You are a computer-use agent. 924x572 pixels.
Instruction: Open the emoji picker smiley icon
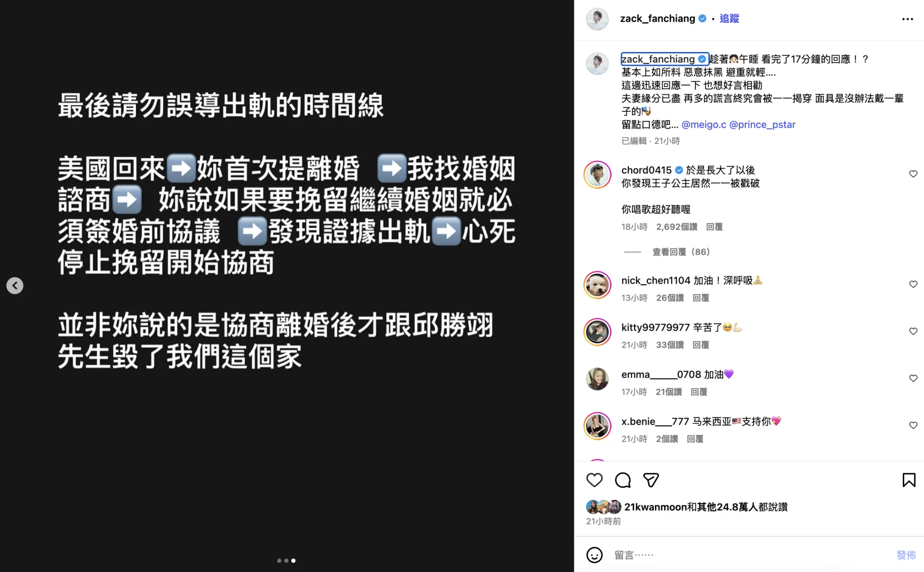594,555
